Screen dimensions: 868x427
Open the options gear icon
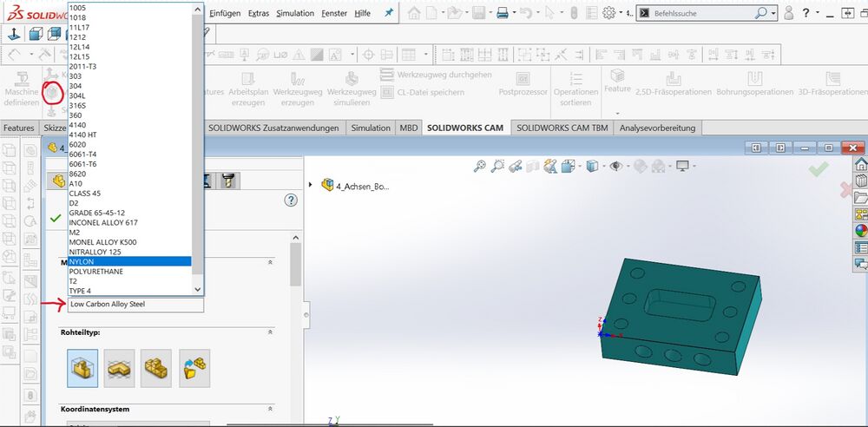point(609,13)
